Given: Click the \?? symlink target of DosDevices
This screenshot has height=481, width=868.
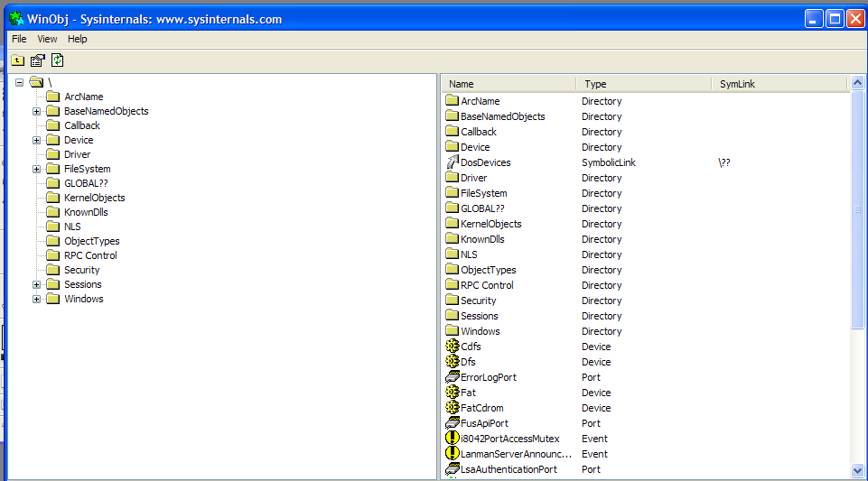Looking at the screenshot, I should [724, 162].
